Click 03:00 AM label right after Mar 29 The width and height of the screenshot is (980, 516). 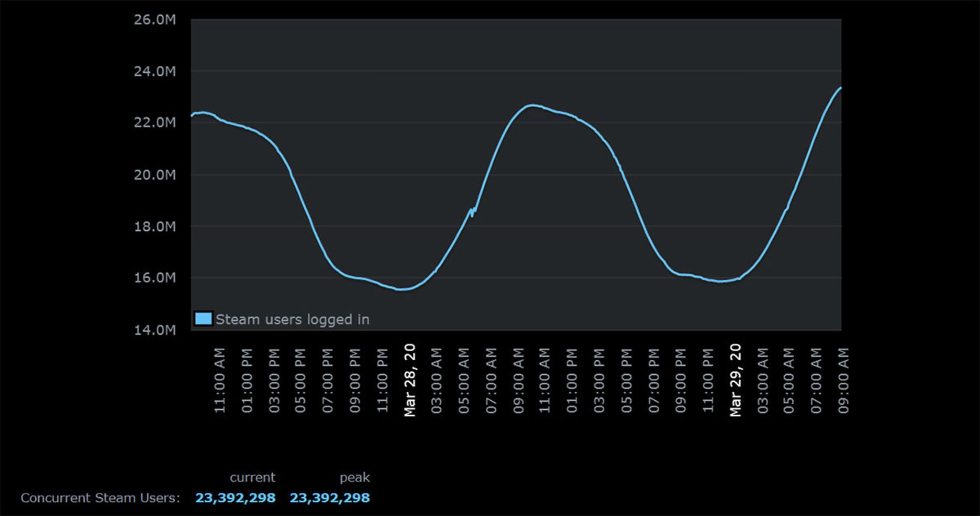(x=763, y=381)
